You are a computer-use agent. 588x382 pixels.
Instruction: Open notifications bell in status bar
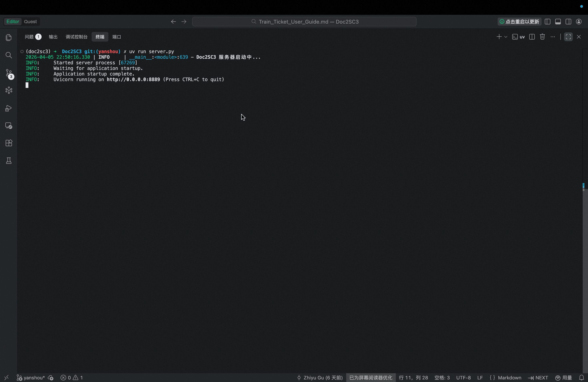tap(582, 378)
